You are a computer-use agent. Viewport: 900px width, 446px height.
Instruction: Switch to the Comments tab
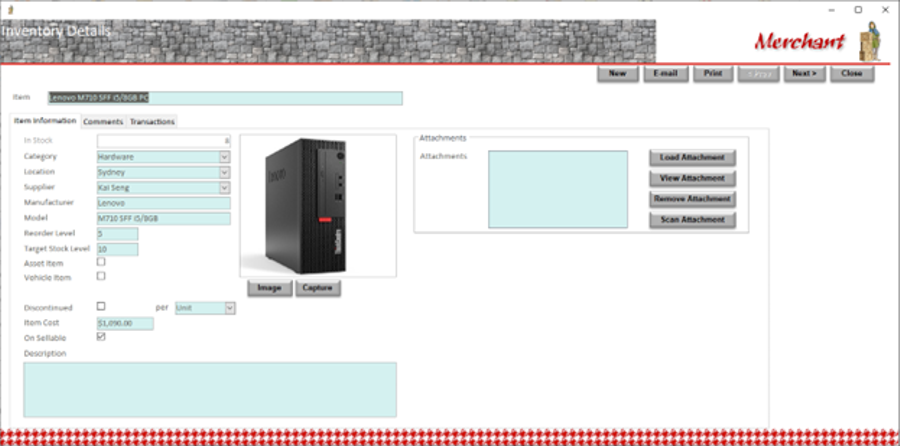pos(103,122)
